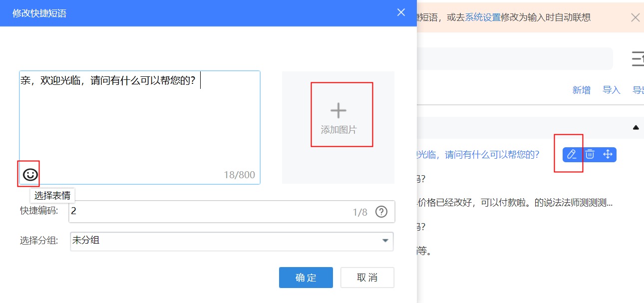This screenshot has height=303, width=644.
Task: Collapse the phrase group with the triangle
Action: coord(635,127)
